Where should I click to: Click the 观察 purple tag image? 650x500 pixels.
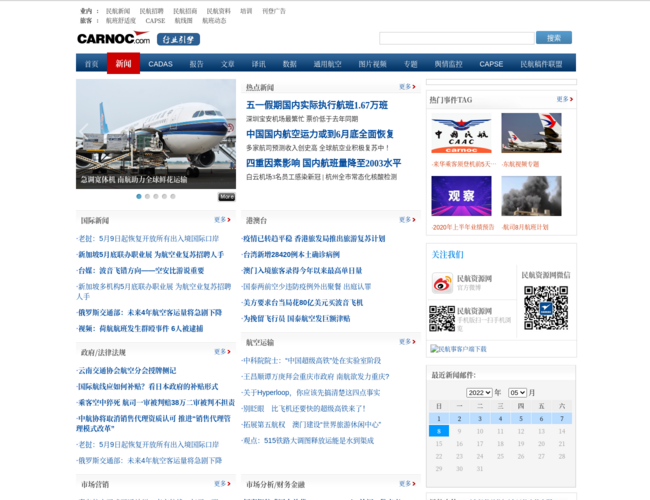[461, 196]
